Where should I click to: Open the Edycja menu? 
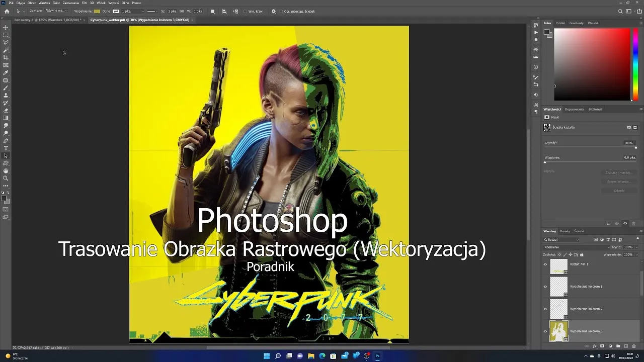(x=21, y=3)
